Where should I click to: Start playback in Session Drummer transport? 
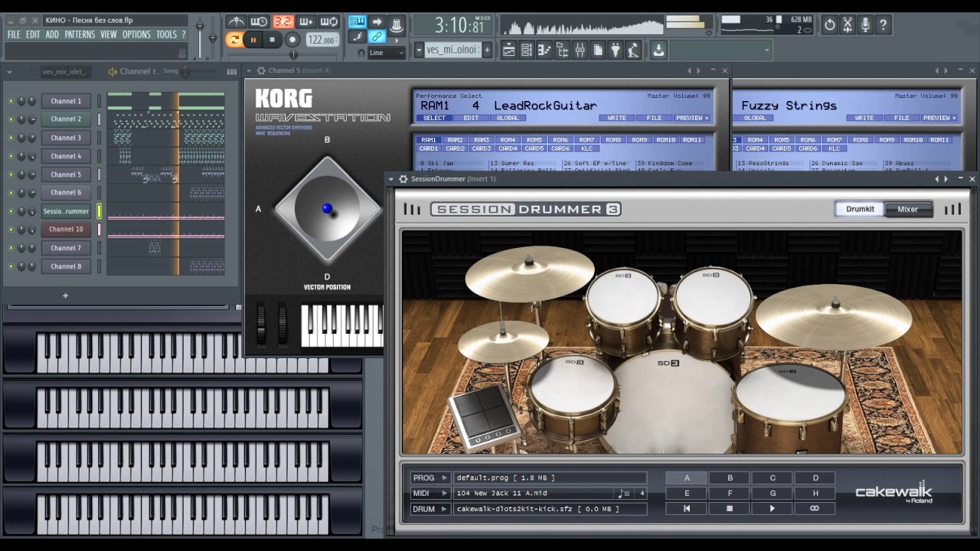(773, 509)
